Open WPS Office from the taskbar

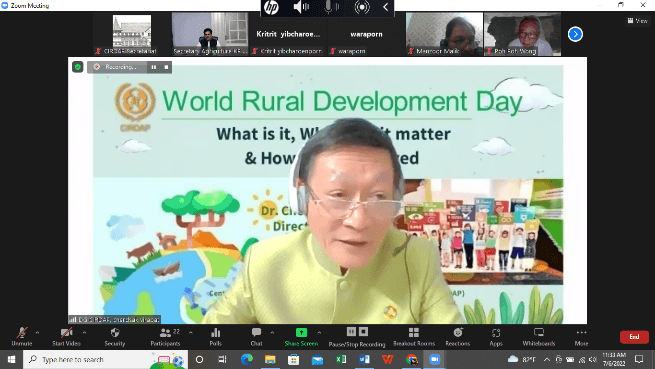pos(388,359)
